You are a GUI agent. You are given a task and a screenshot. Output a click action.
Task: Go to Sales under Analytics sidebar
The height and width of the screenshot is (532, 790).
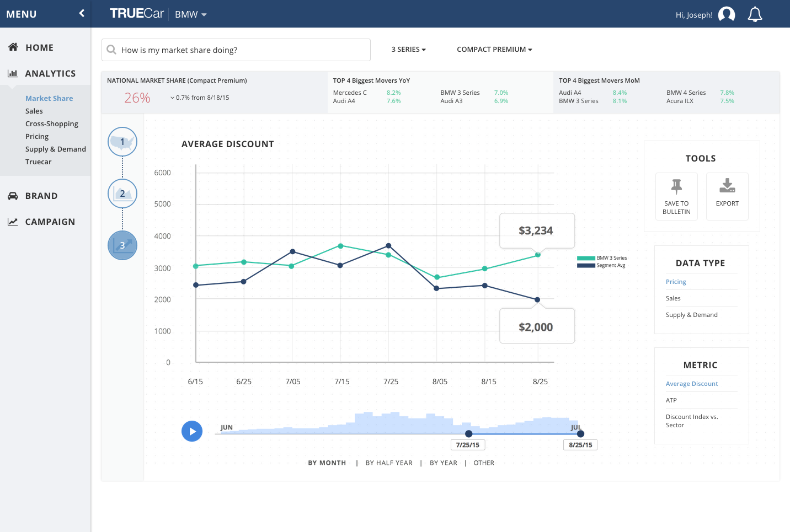click(x=34, y=111)
